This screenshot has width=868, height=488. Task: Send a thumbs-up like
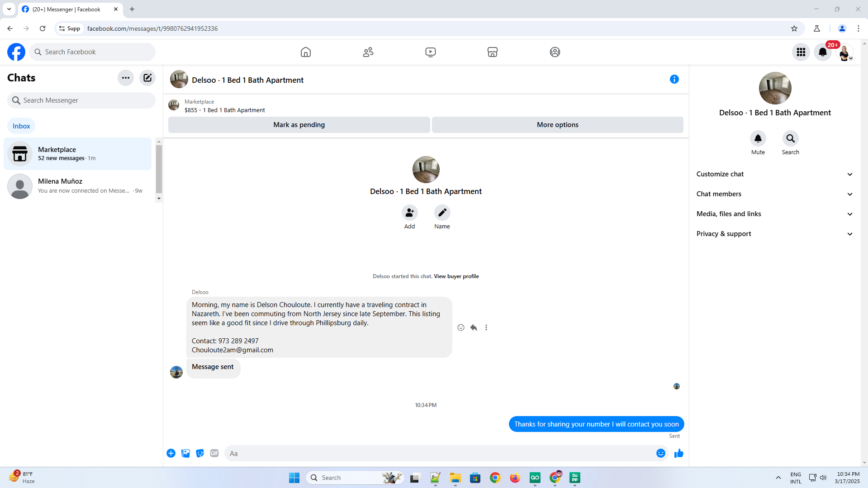click(x=679, y=453)
